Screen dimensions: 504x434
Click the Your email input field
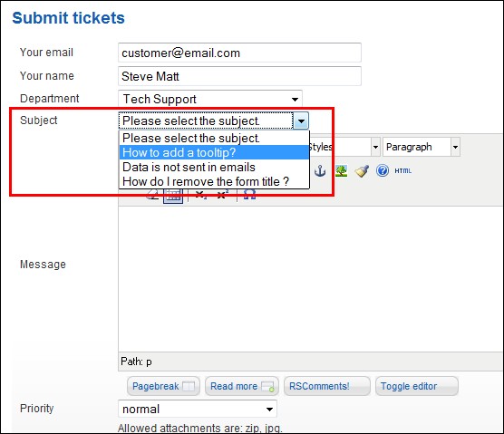[x=240, y=53]
